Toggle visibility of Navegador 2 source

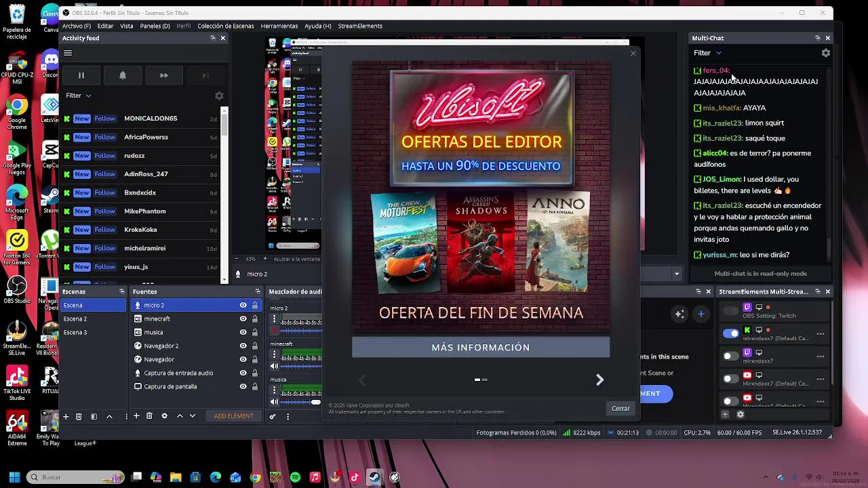(x=243, y=346)
